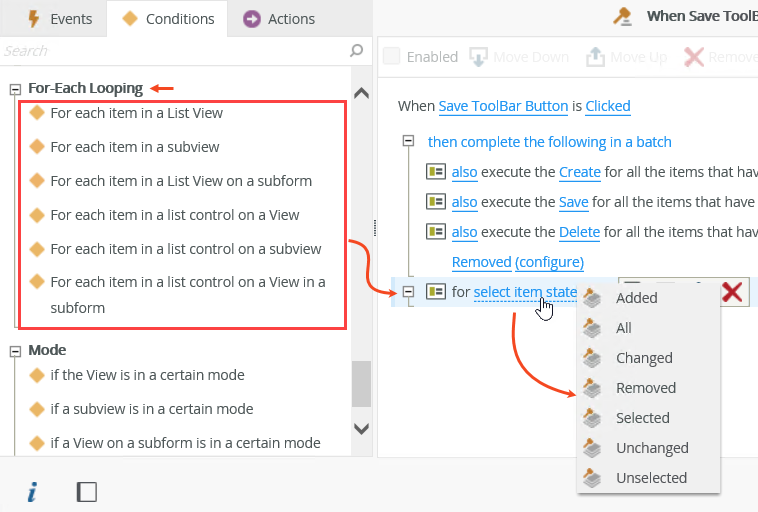Click the diamond icon beside 'For each item in a subview'

tap(37, 147)
